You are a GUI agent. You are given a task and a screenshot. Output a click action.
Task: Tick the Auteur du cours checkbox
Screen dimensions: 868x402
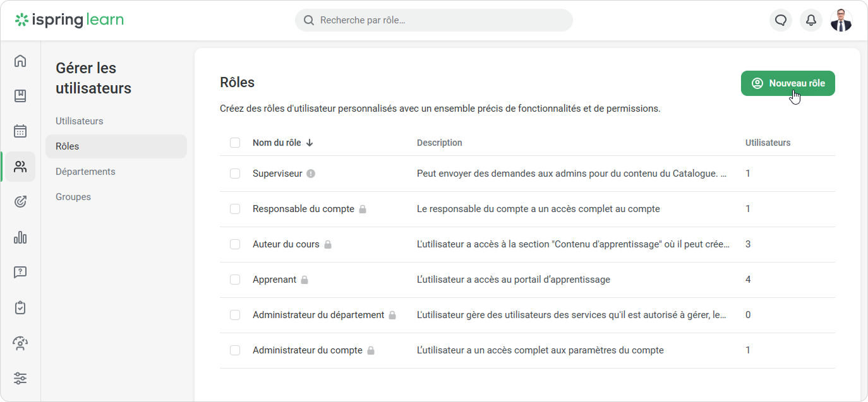pyautogui.click(x=235, y=244)
